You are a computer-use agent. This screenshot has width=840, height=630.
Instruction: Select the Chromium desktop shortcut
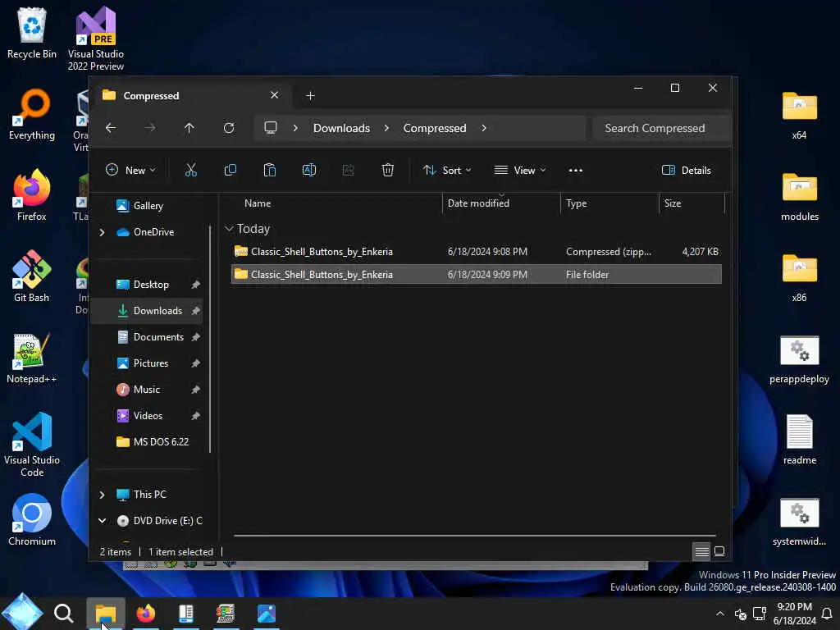pyautogui.click(x=32, y=519)
